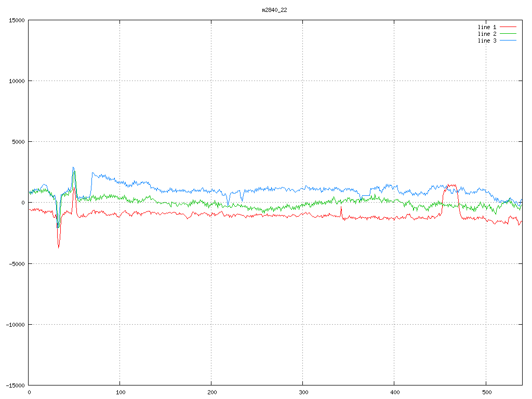
Task: Click the red legend sample for line 1
Action: click(508, 26)
